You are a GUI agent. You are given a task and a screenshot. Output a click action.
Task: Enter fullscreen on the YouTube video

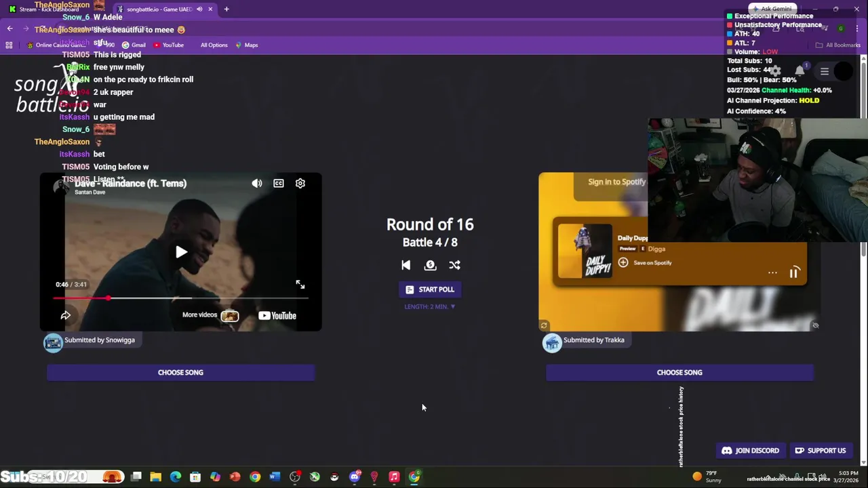(300, 285)
